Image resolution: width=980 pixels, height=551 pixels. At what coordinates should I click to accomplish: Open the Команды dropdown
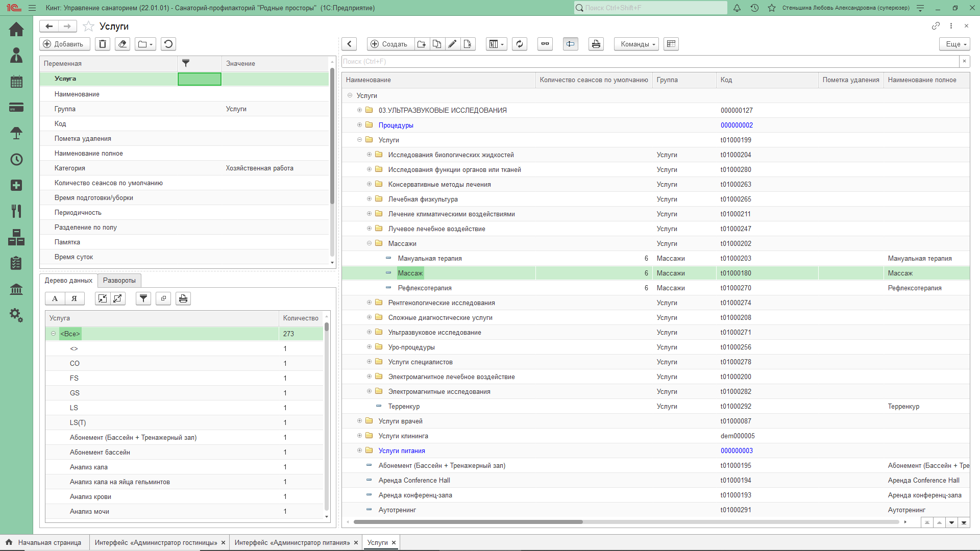pos(636,44)
